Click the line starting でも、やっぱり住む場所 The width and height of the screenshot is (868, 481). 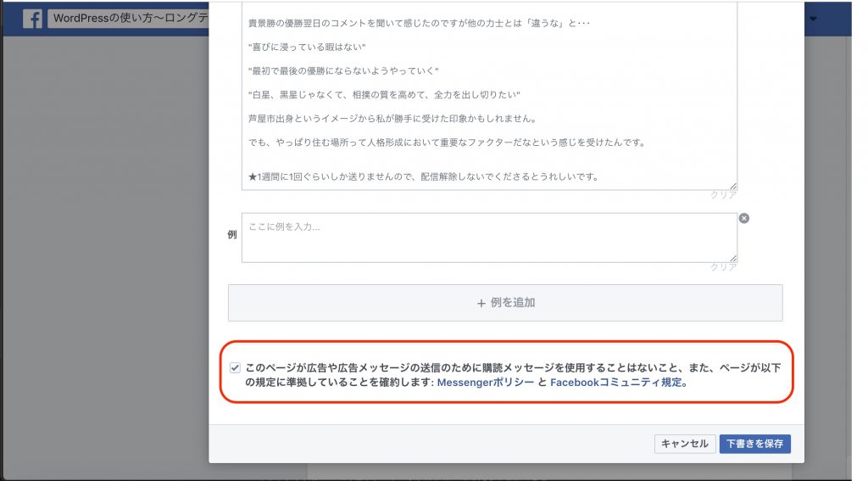[x=448, y=143]
